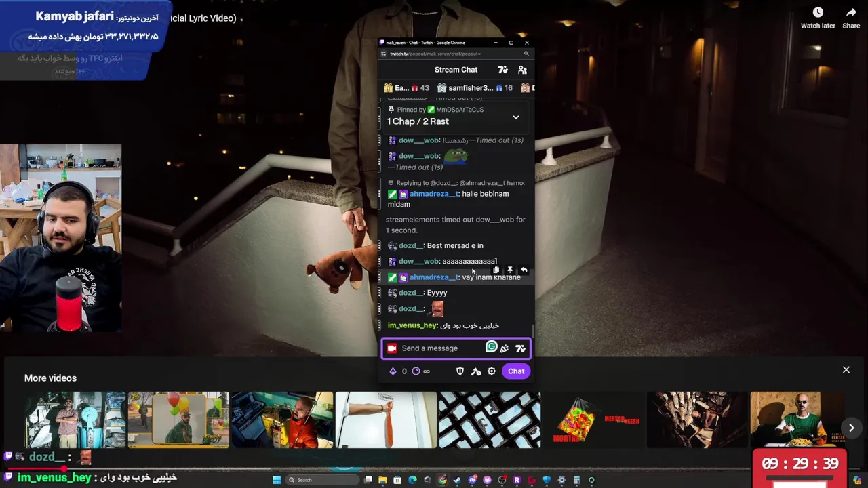This screenshot has height=488, width=868.
Task: Open the purple R app on the taskbar
Action: (517, 480)
